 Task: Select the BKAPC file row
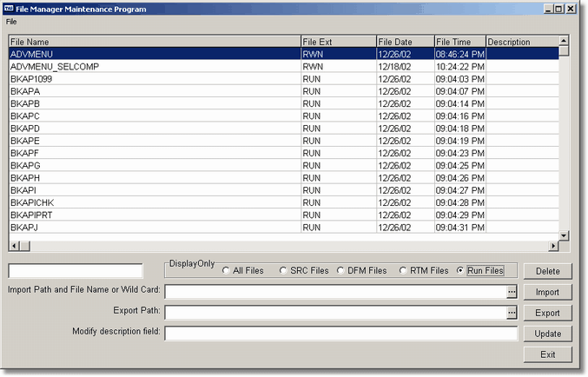(x=284, y=116)
